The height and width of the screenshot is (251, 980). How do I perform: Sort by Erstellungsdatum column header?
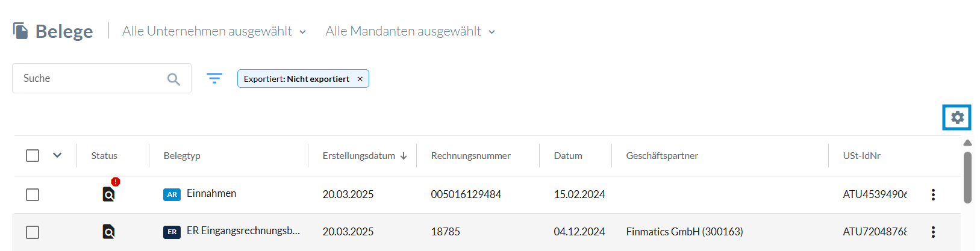pos(364,156)
